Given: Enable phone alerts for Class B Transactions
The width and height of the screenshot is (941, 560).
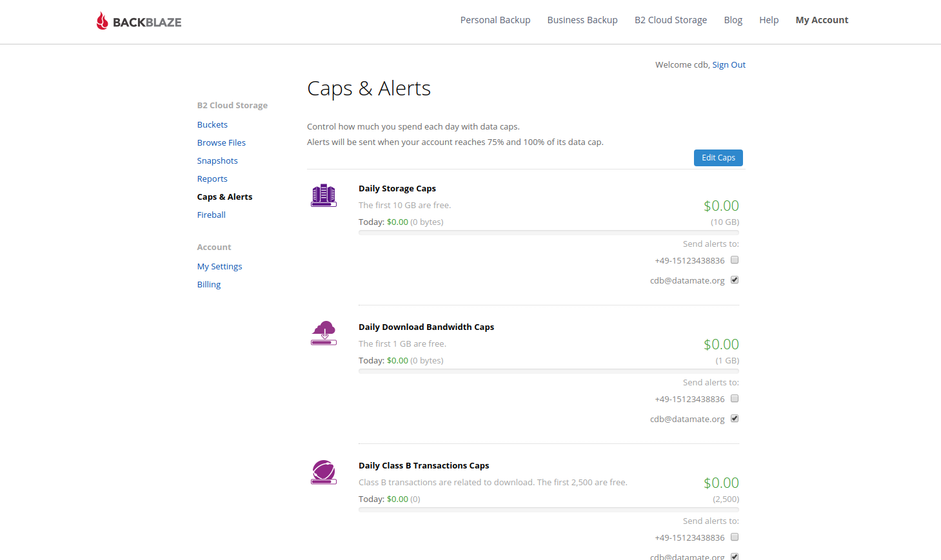Looking at the screenshot, I should [735, 537].
